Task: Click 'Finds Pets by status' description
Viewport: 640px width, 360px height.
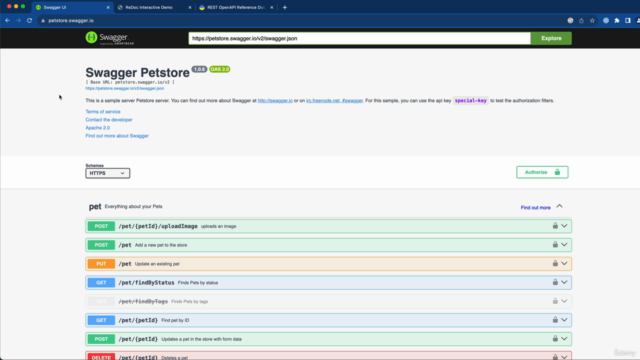Action: point(198,282)
